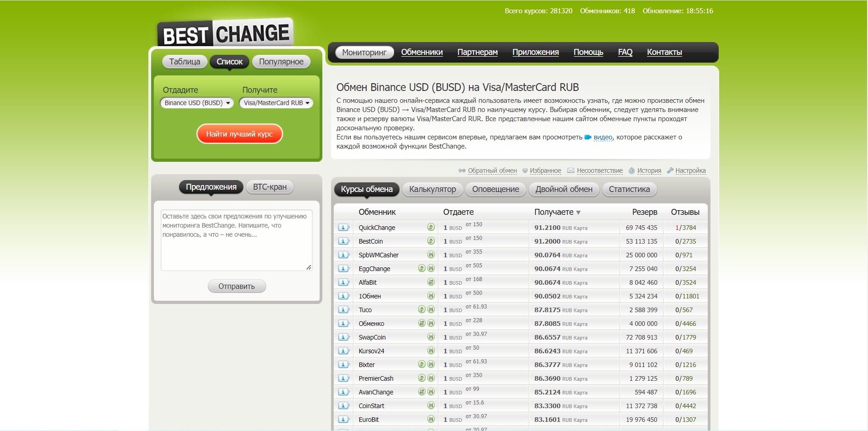Select the Список tab
868x431 pixels.
click(x=229, y=62)
